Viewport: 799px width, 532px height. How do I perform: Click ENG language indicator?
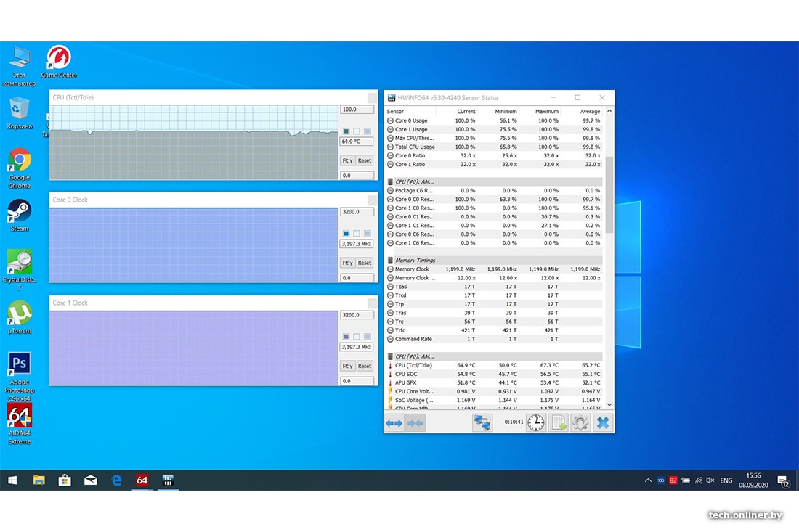726,480
